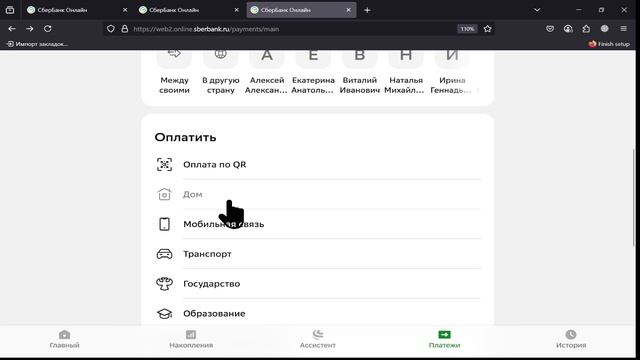Select contact Ирина Геннадьевна
The height and width of the screenshot is (360, 640).
click(452, 73)
